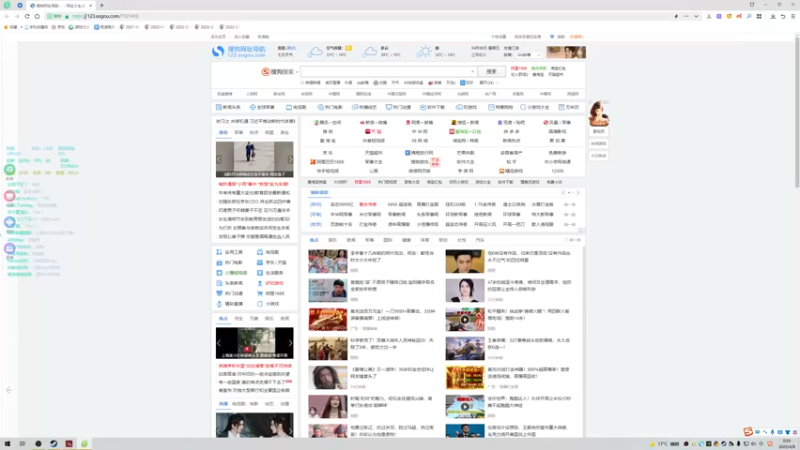Open the 携程旅行网 site link
800x450 pixels.
[419, 153]
